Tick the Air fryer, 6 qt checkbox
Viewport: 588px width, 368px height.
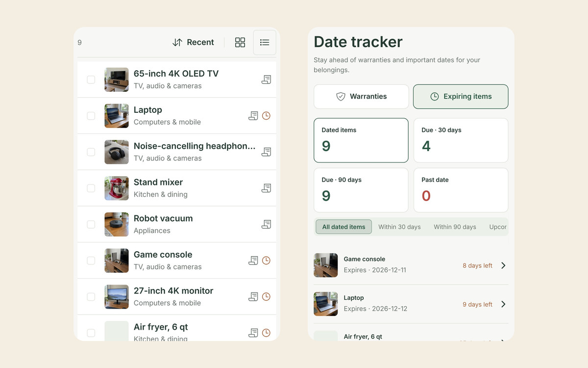point(91,333)
